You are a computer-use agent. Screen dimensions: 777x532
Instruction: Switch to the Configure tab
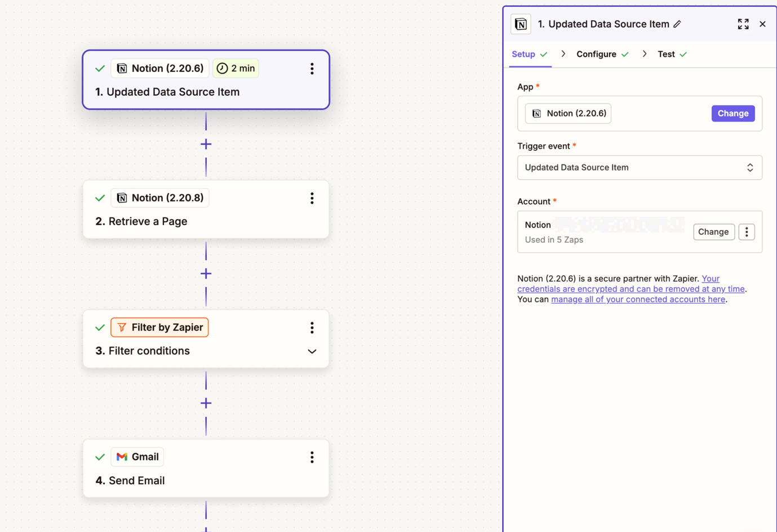pos(596,54)
